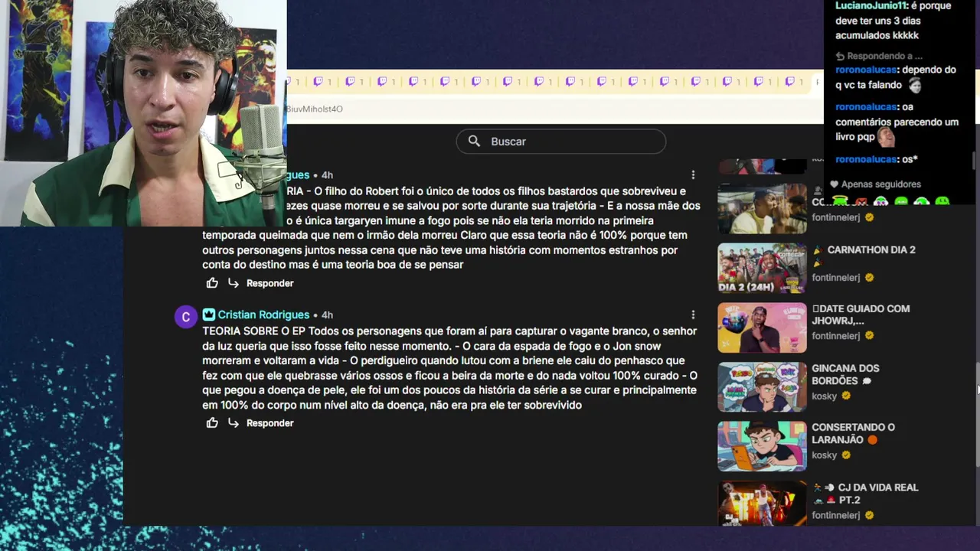Open CARNATHON DIA 2 video thumbnail
This screenshot has width=980, height=551.
pos(762,269)
